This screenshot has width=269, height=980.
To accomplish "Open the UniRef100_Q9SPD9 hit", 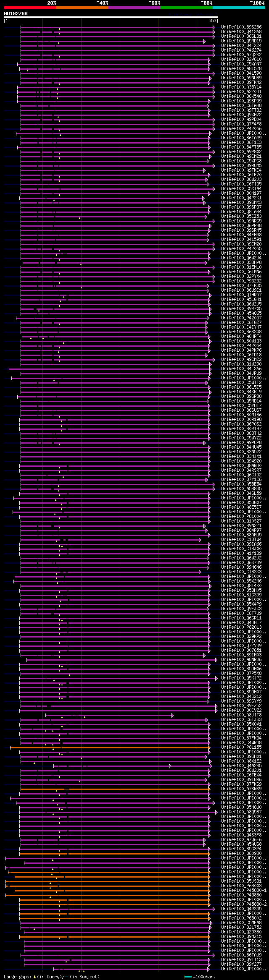I will click(241, 101).
